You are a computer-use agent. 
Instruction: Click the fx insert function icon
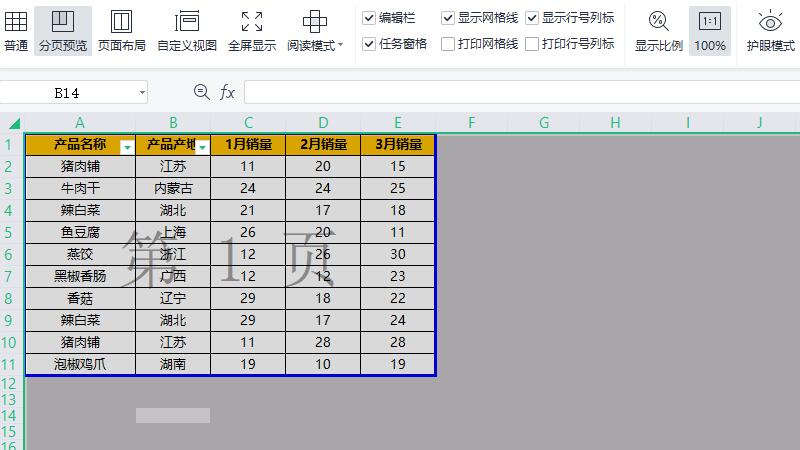[227, 92]
